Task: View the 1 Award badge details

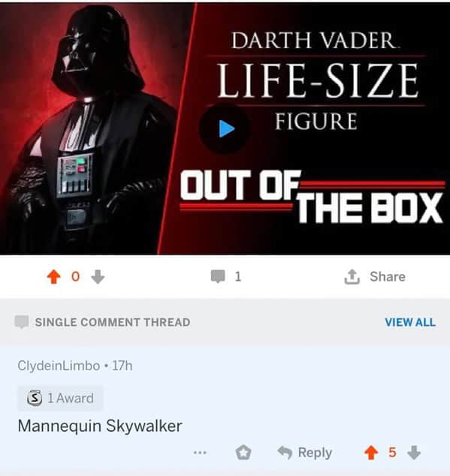Action: (x=60, y=398)
